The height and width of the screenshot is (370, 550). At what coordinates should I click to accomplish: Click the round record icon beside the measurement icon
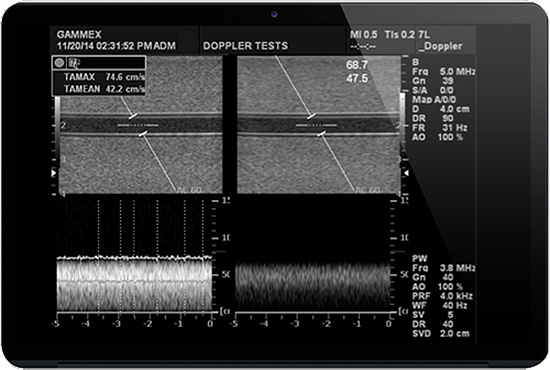(59, 63)
